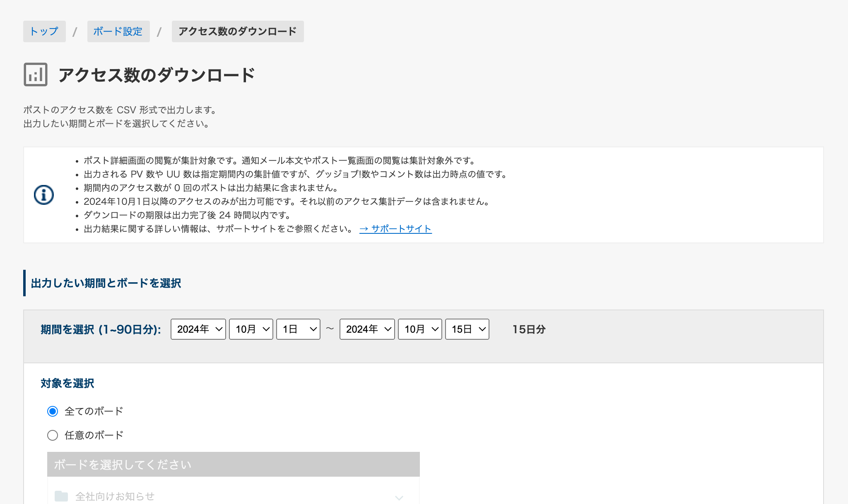The width and height of the screenshot is (848, 504).
Task: Click the bar chart page title icon
Action: point(36,74)
